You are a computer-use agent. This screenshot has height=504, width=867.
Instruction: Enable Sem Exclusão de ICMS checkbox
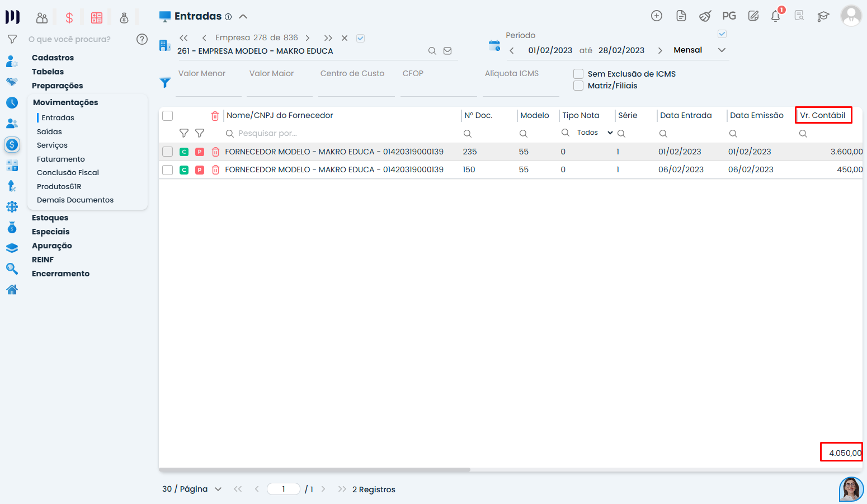tap(578, 74)
